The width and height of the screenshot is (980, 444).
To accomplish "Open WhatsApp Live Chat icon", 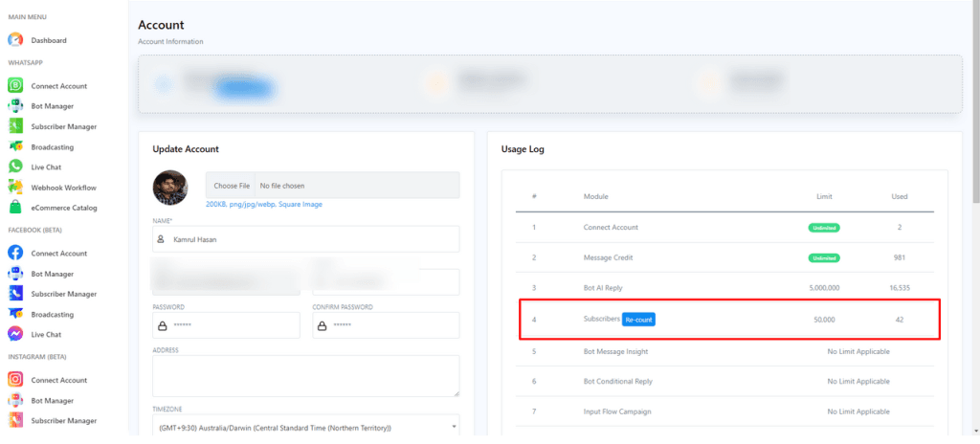I will (x=15, y=167).
